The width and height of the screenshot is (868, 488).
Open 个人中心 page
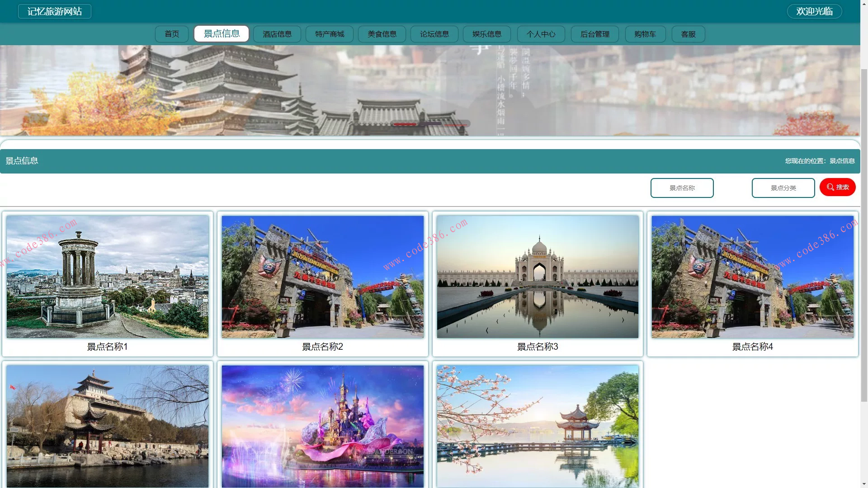(541, 34)
